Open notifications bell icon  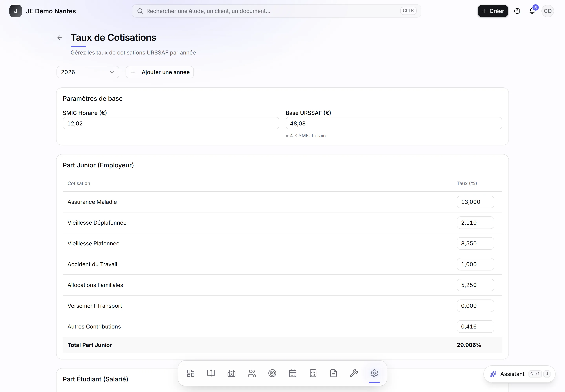pos(532,11)
